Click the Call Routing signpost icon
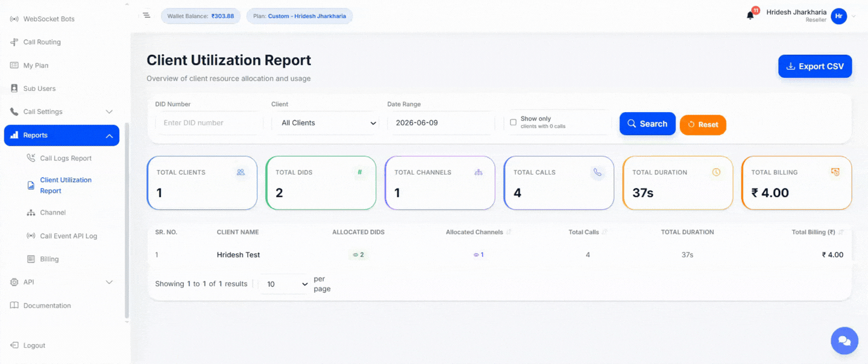The width and height of the screenshot is (868, 364). pos(14,42)
